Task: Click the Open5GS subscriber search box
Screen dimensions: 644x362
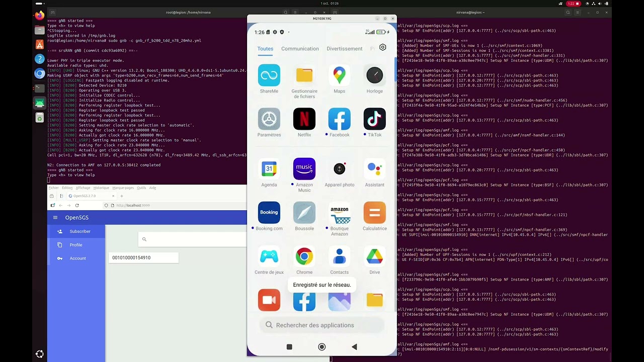Action: [192, 239]
